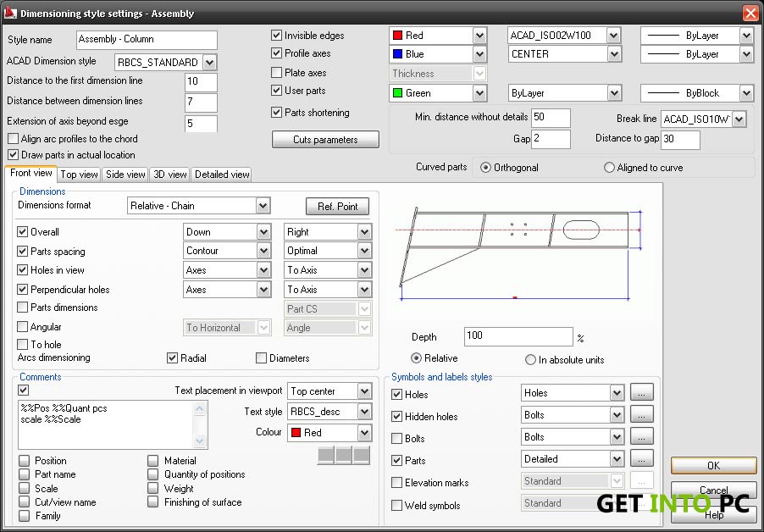
Task: Toggle the Invisible edges checkbox
Action: pos(277,35)
